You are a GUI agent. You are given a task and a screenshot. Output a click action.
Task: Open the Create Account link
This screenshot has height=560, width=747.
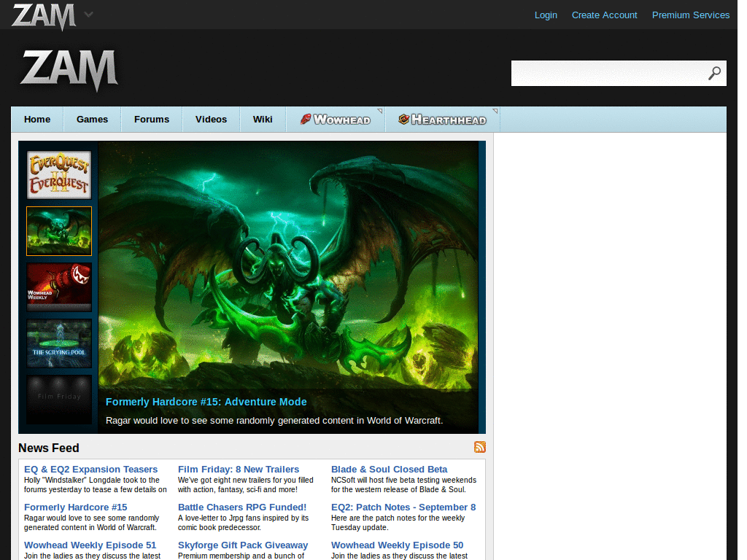pos(604,15)
